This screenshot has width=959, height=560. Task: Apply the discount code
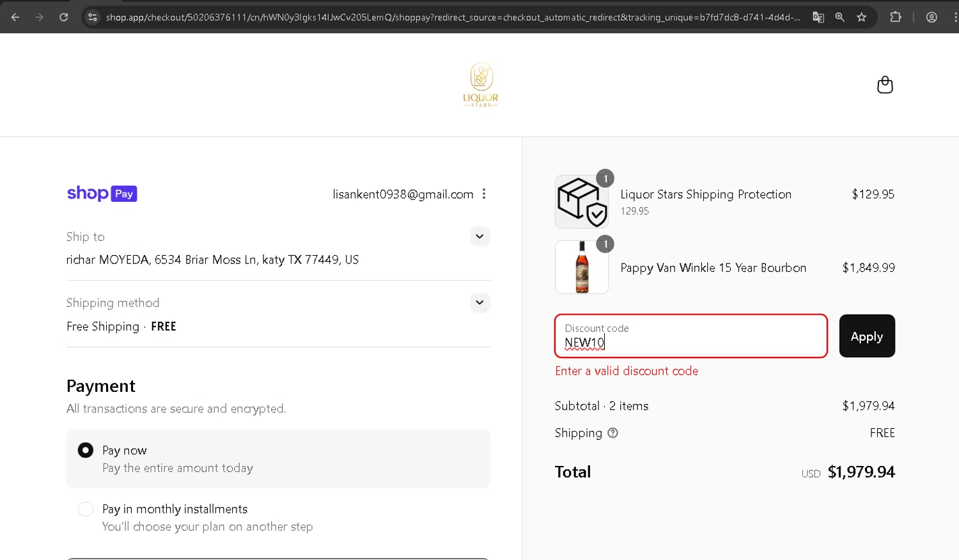[867, 336]
